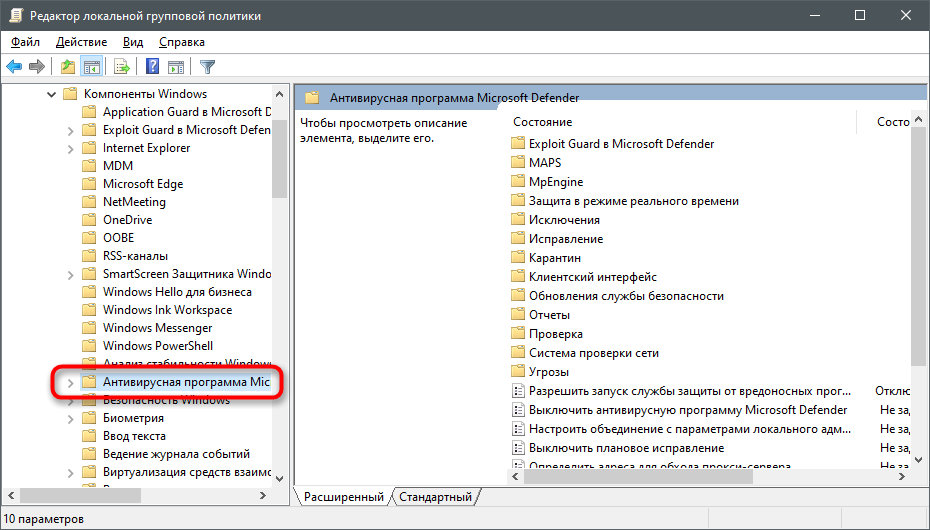Screen dimensions: 930x530
Task: Click list pane horizontal scroll right arrow
Action: pyautogui.click(x=903, y=477)
